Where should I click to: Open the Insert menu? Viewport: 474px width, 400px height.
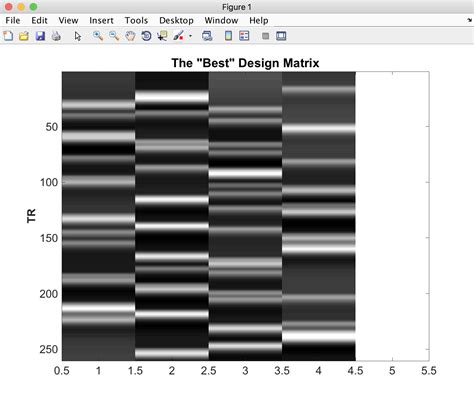pyautogui.click(x=101, y=20)
